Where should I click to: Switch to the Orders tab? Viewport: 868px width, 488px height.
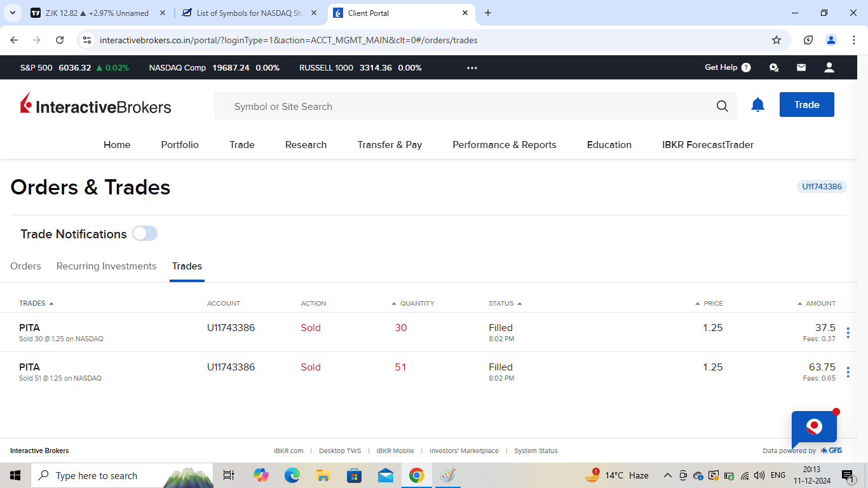(x=25, y=266)
